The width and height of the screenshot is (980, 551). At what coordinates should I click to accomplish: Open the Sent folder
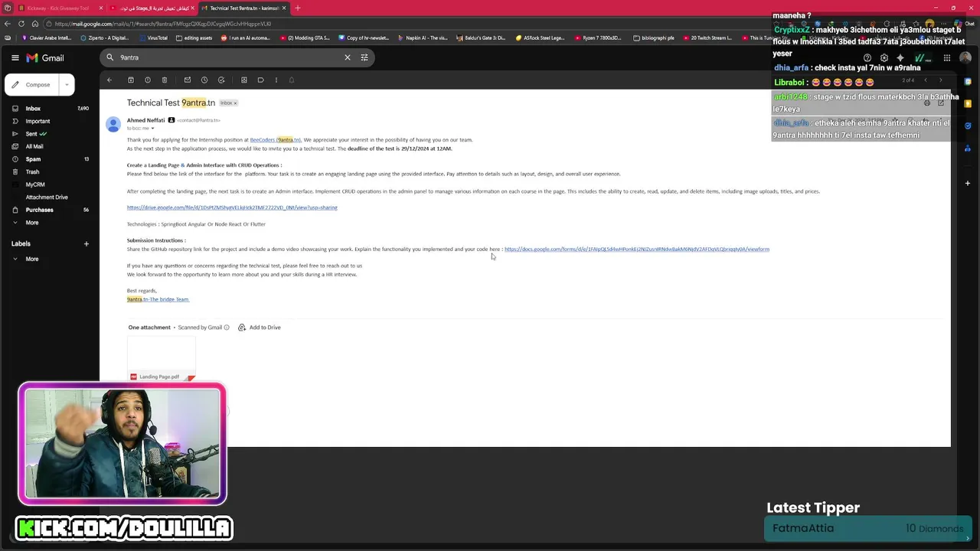[x=50, y=134]
